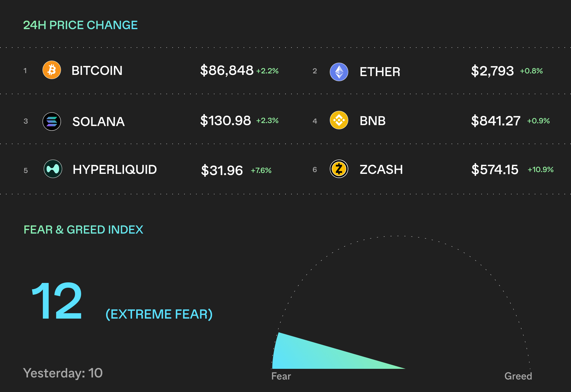Image resolution: width=571 pixels, height=392 pixels.
Task: Click the Zcash coin icon
Action: [x=339, y=169]
